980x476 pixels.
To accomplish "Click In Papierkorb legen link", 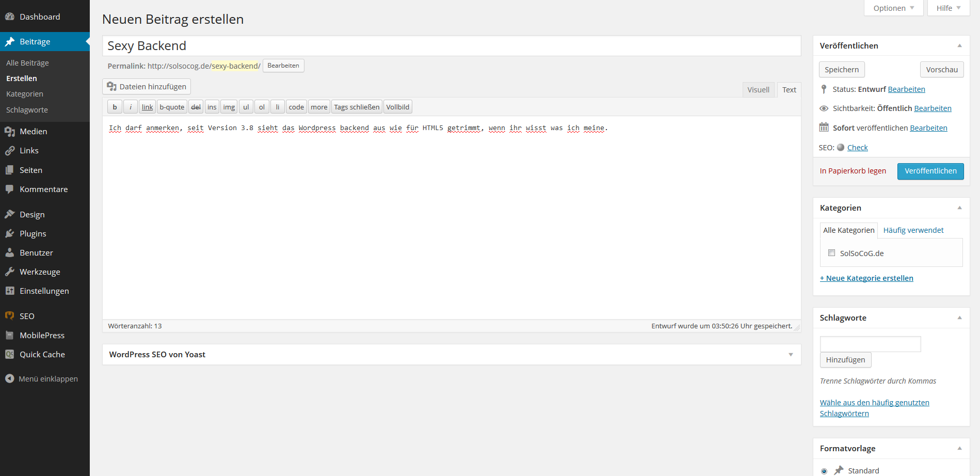I will (853, 171).
